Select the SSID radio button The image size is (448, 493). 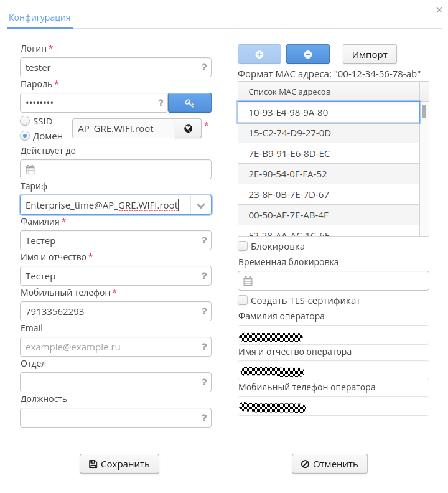click(x=25, y=121)
